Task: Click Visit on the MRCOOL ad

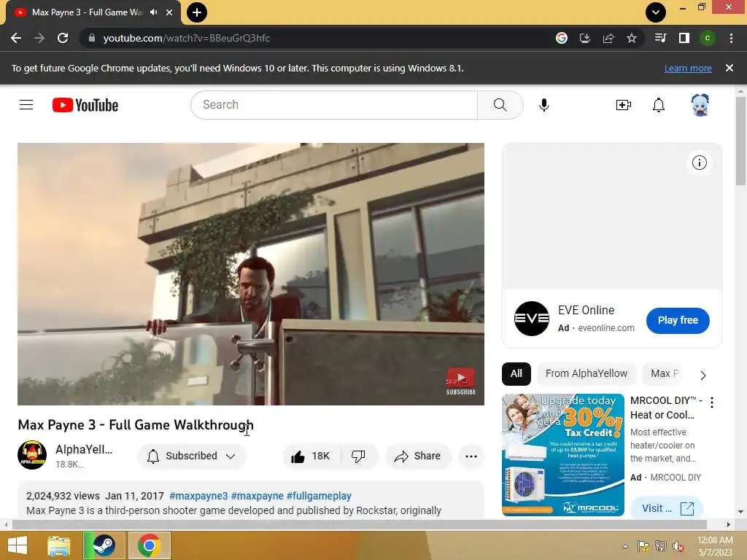Action: (667, 508)
